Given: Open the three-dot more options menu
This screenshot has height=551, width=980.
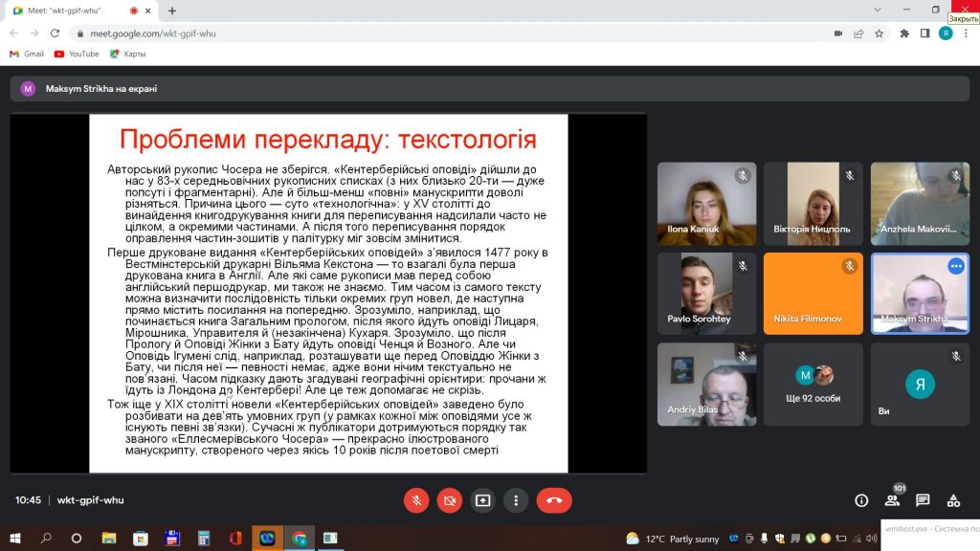Looking at the screenshot, I should click(x=516, y=500).
